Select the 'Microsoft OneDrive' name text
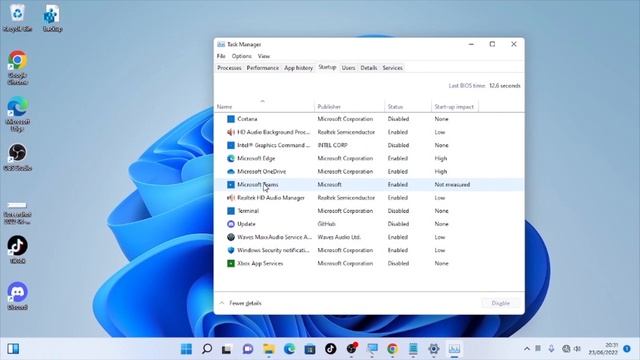 pyautogui.click(x=262, y=171)
